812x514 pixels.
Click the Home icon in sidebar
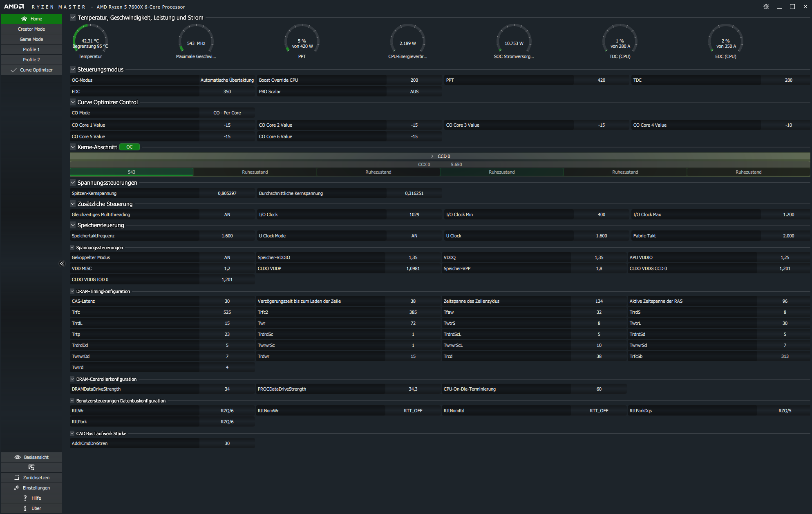coord(24,19)
